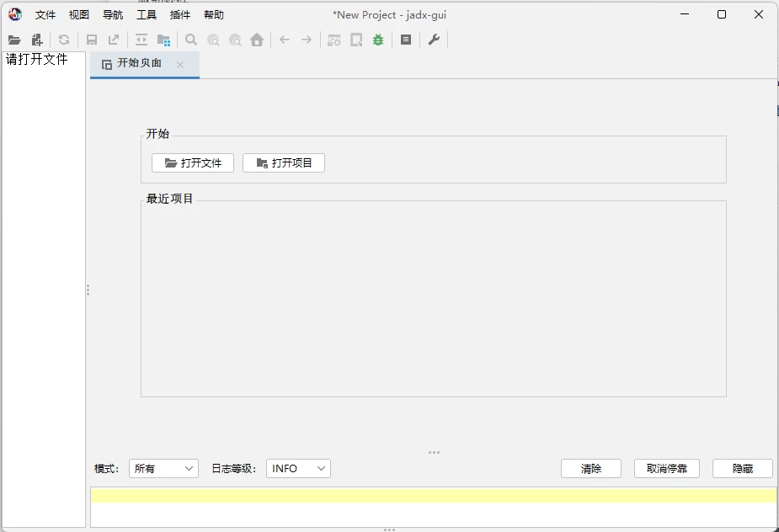
Task: Expand the 日志等级 INFO dropdown
Action: [x=298, y=468]
